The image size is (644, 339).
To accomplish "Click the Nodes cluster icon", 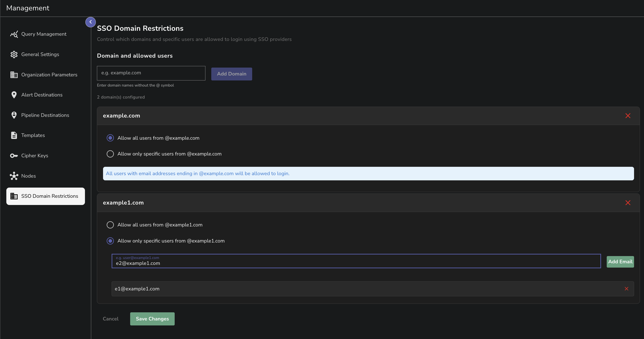I will [x=14, y=176].
